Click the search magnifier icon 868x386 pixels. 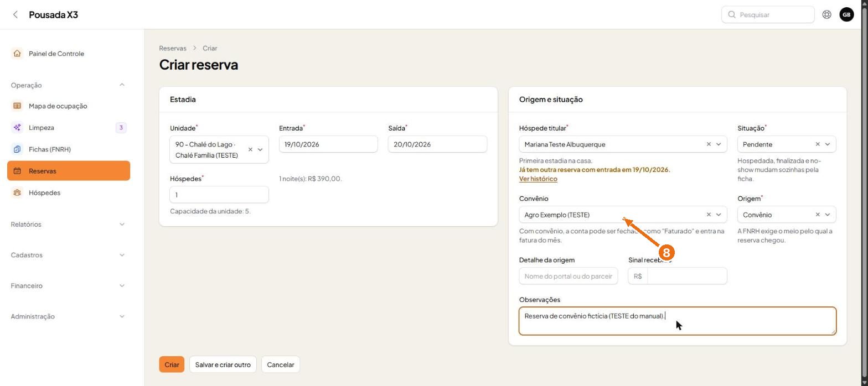[732, 14]
